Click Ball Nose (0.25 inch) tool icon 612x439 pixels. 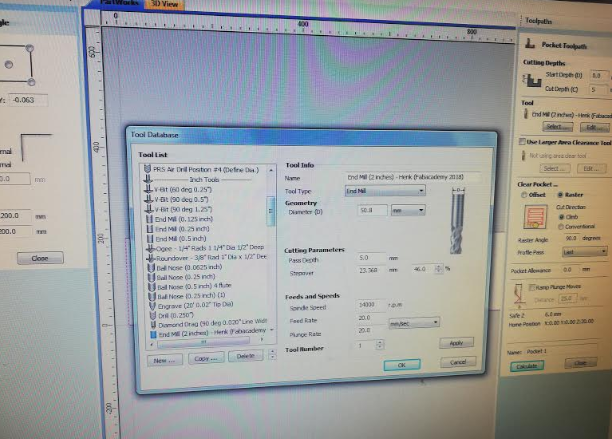pos(152,277)
